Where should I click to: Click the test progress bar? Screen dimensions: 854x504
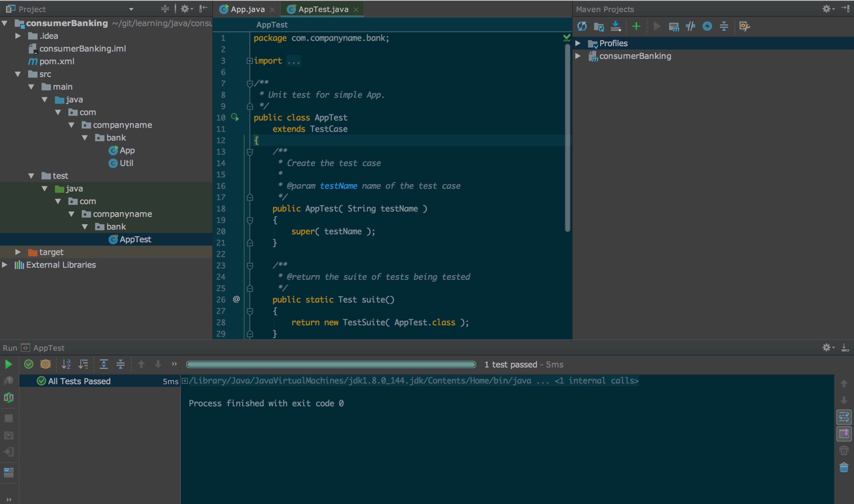coord(331,364)
